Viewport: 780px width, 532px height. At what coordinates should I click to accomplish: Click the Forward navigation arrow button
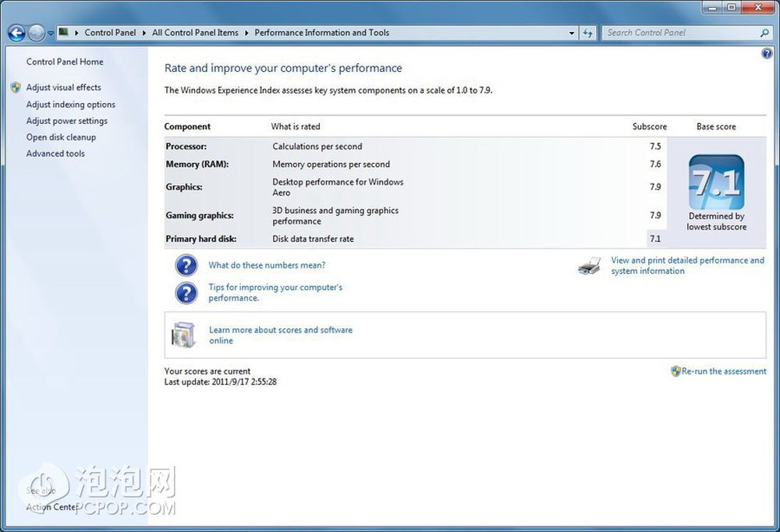pyautogui.click(x=37, y=33)
